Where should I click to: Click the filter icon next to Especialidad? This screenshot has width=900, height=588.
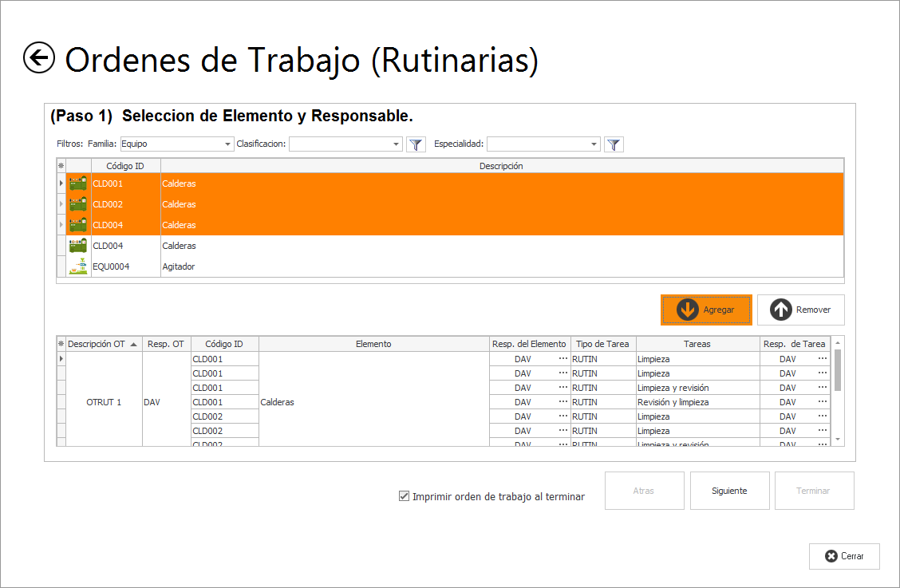click(614, 144)
